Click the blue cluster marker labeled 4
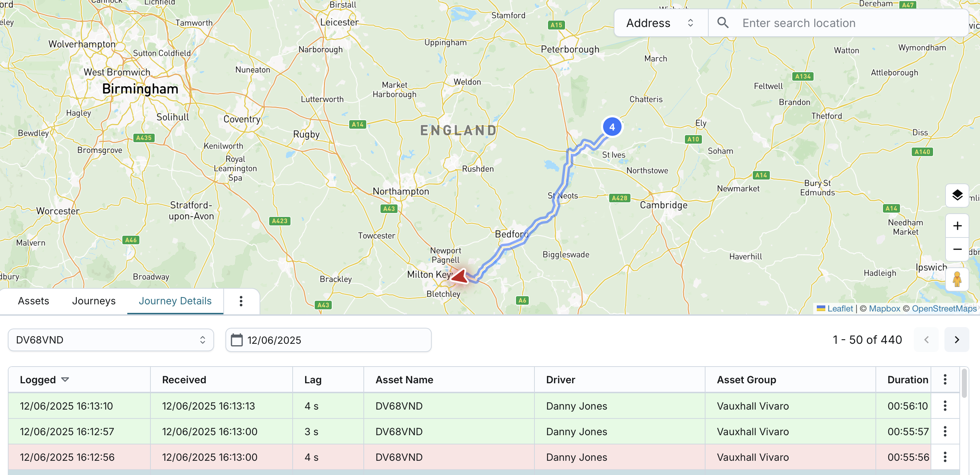The width and height of the screenshot is (980, 475). pos(612,127)
